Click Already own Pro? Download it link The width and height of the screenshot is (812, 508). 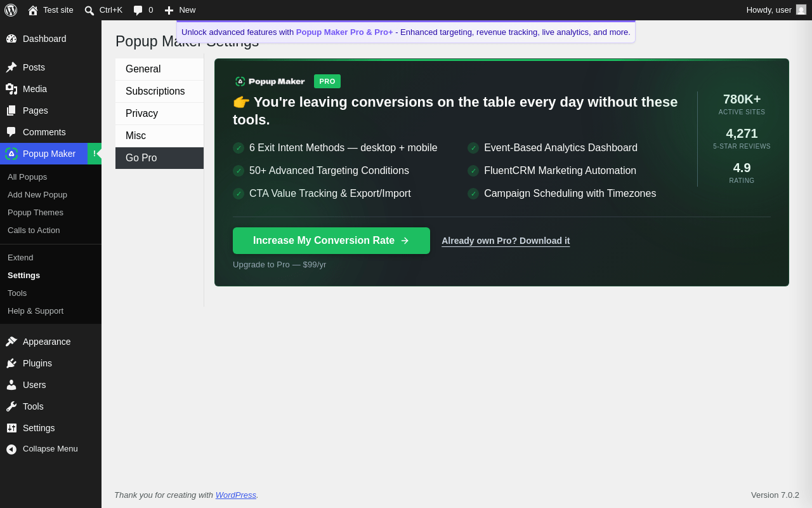pyautogui.click(x=506, y=241)
